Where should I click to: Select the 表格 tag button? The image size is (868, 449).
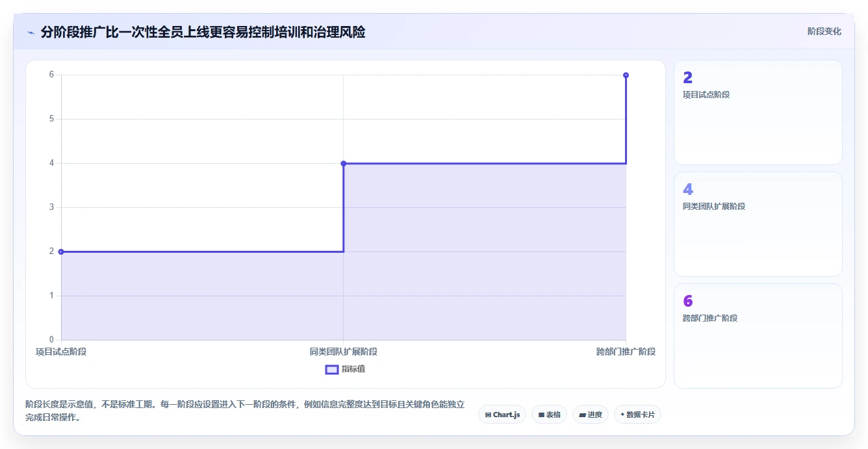pyautogui.click(x=550, y=415)
